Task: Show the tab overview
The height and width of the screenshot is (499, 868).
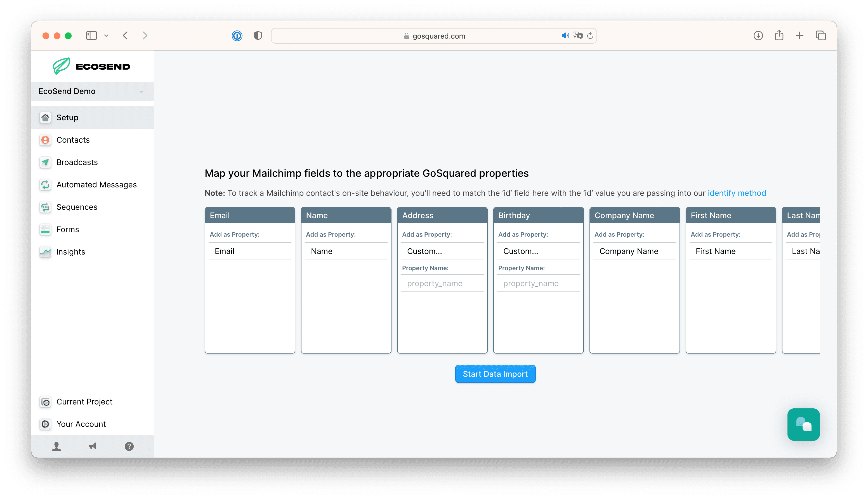Action: pyautogui.click(x=821, y=35)
